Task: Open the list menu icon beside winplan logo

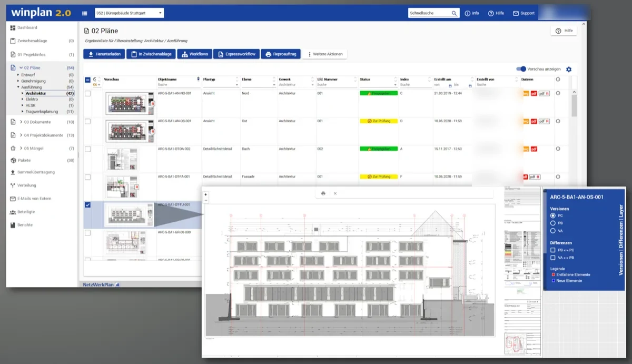Action: point(85,13)
